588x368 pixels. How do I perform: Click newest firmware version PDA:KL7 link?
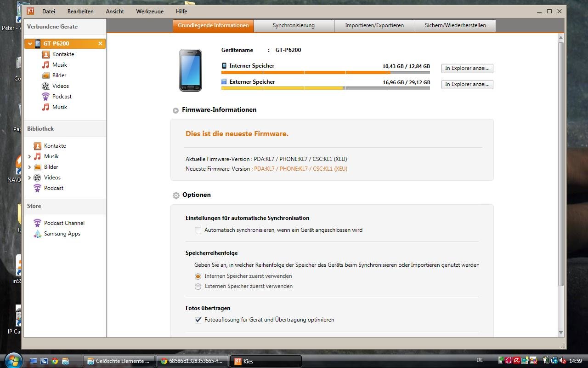(x=300, y=169)
